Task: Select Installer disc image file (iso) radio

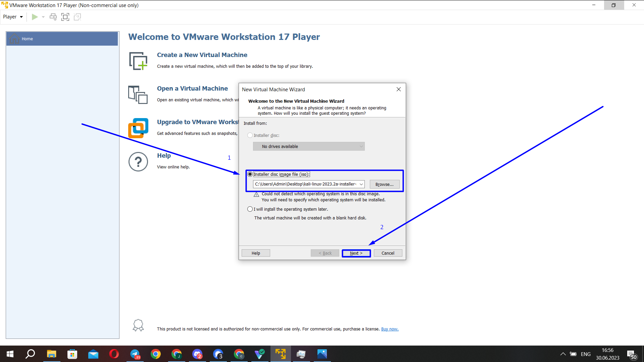Action: pos(250,174)
